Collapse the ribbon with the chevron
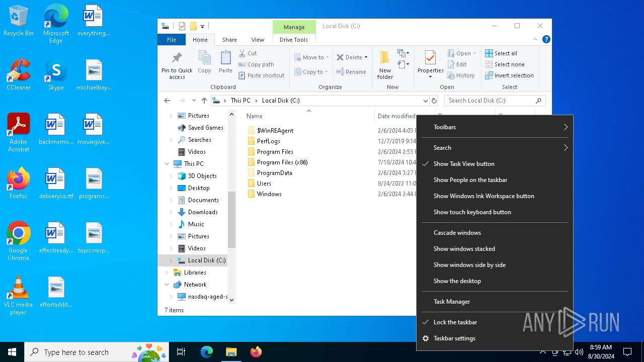 (535, 39)
